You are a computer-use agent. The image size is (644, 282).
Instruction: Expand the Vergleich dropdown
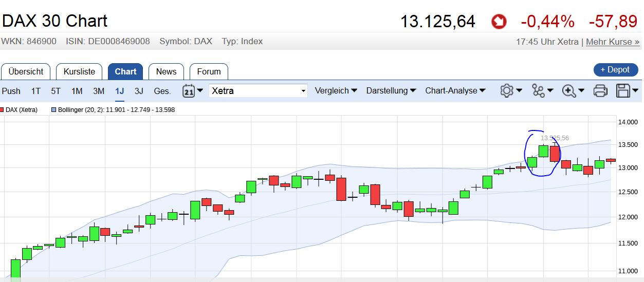tap(336, 91)
